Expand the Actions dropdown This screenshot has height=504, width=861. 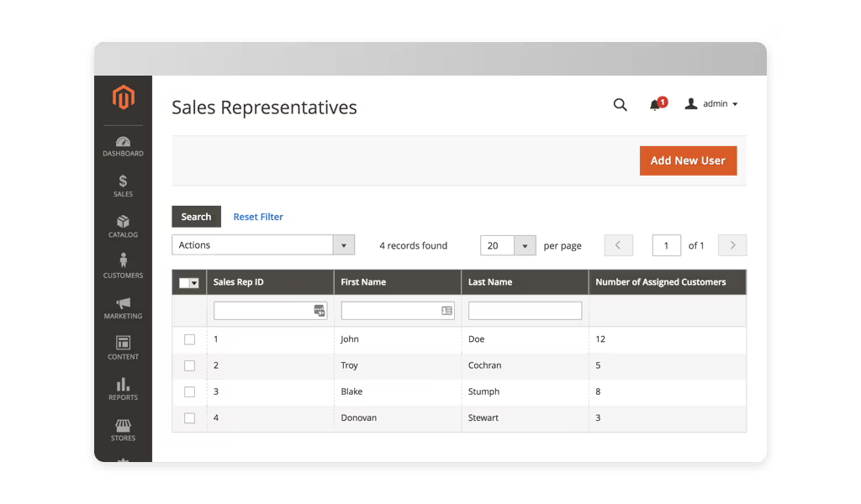coord(263,245)
